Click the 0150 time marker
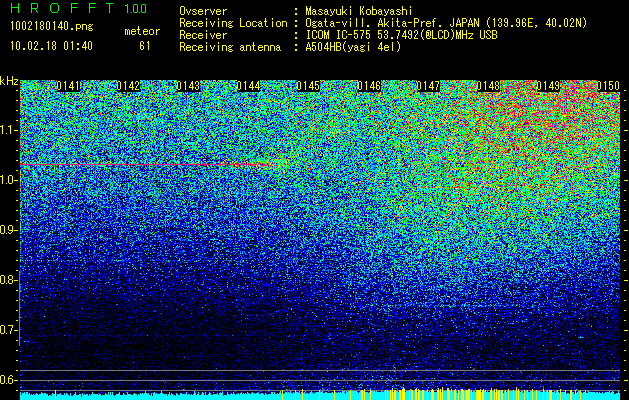 608,86
